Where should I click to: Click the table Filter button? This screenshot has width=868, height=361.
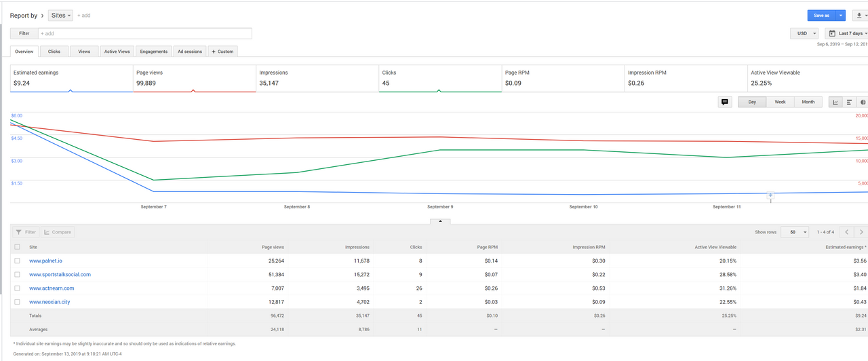26,232
